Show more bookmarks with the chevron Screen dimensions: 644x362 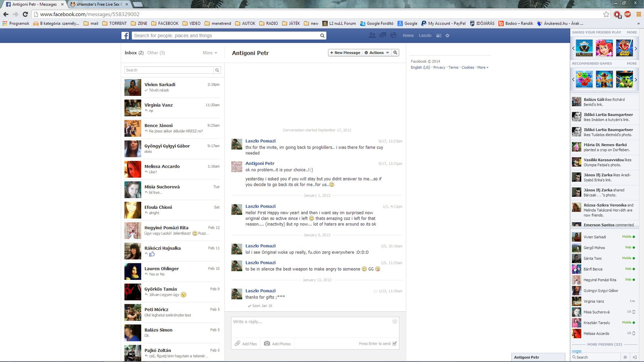click(638, 23)
